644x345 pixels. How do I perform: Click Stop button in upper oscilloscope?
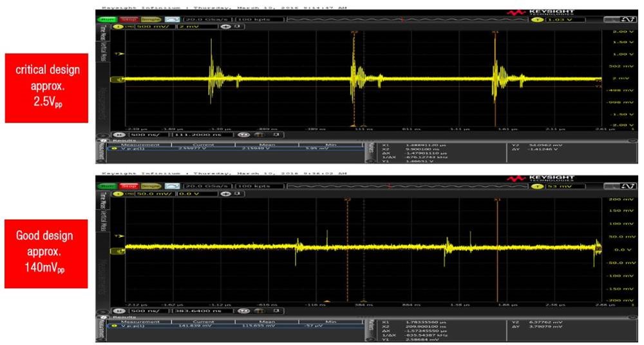click(x=129, y=19)
